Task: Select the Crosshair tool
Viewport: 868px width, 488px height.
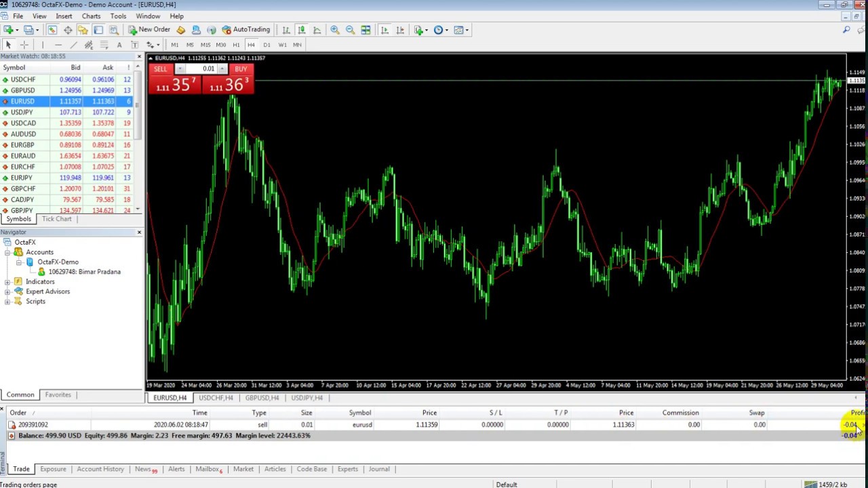Action: click(24, 45)
